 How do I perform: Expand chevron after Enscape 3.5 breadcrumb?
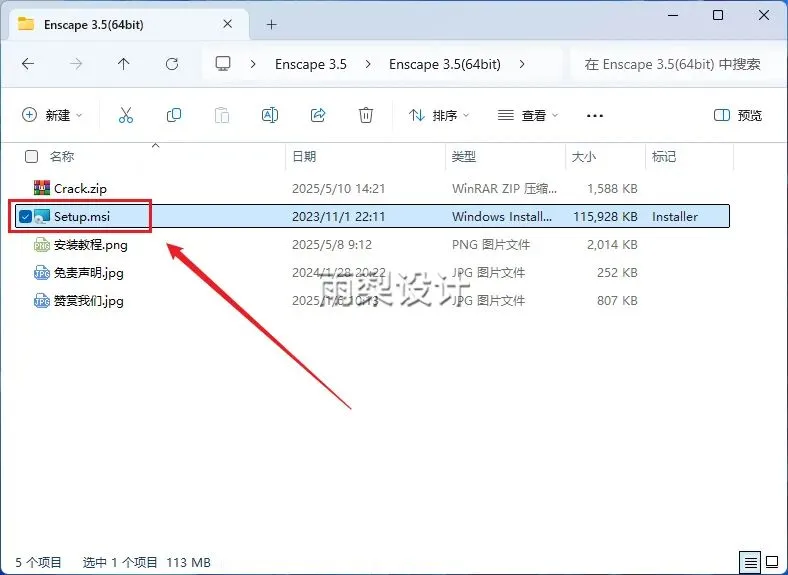(368, 64)
